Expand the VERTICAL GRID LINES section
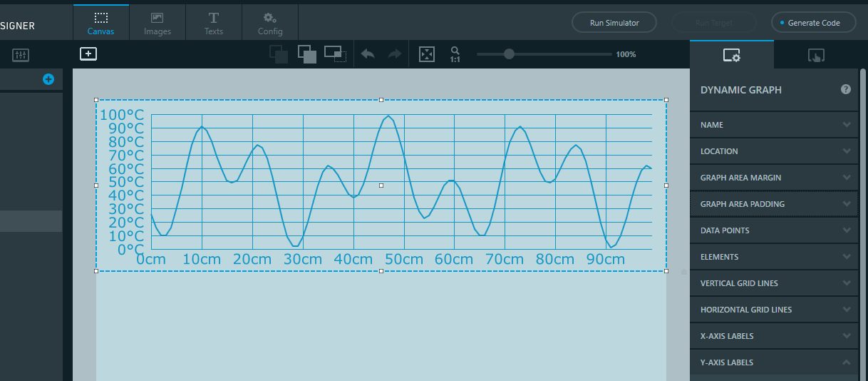868x381 pixels. point(774,283)
